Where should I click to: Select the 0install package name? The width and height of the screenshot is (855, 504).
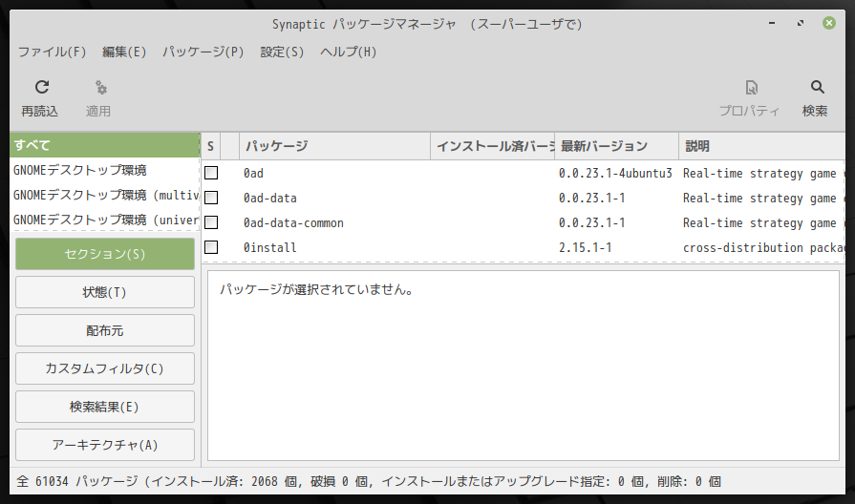pyautogui.click(x=270, y=247)
